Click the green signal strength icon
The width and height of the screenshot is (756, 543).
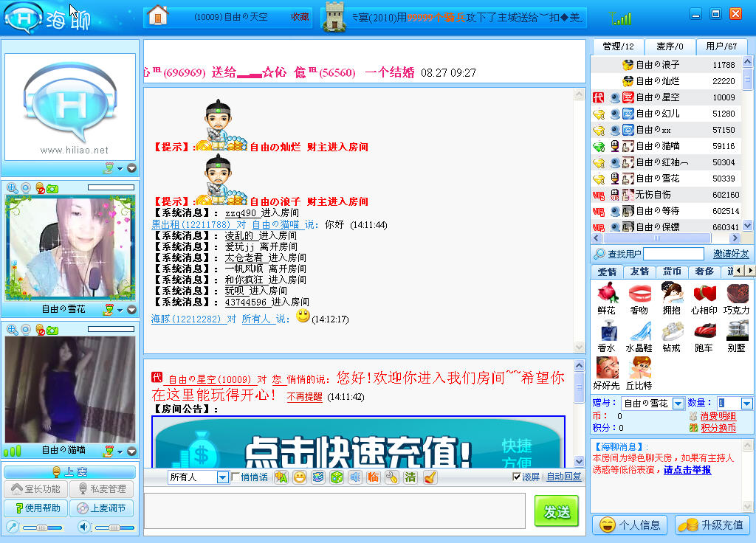[620, 18]
